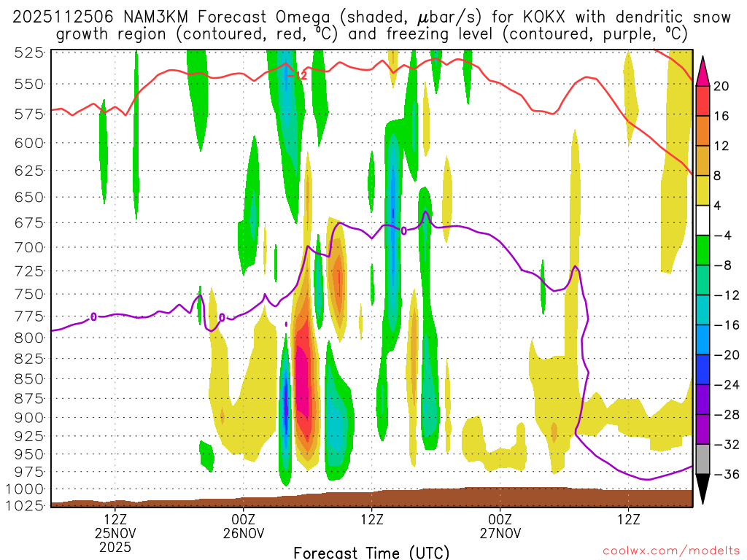Click the 25NOV date label

click(x=115, y=533)
